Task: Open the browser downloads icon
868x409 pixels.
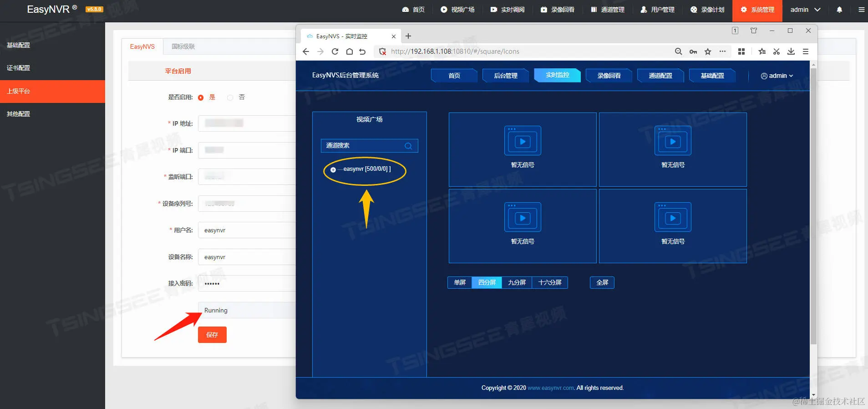Action: tap(791, 51)
